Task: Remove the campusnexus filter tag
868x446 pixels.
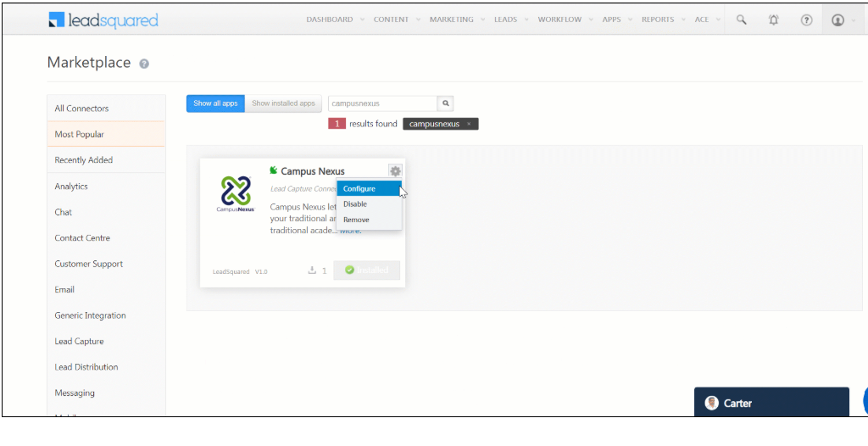Action: point(469,124)
